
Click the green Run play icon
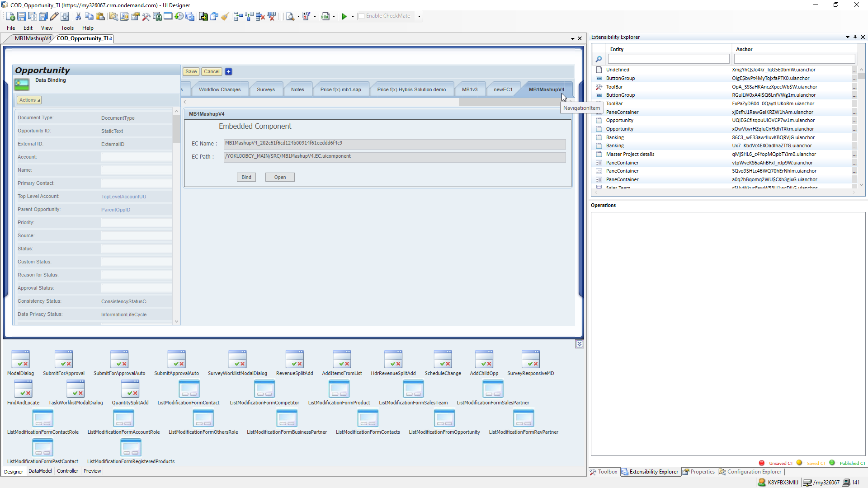click(x=344, y=16)
